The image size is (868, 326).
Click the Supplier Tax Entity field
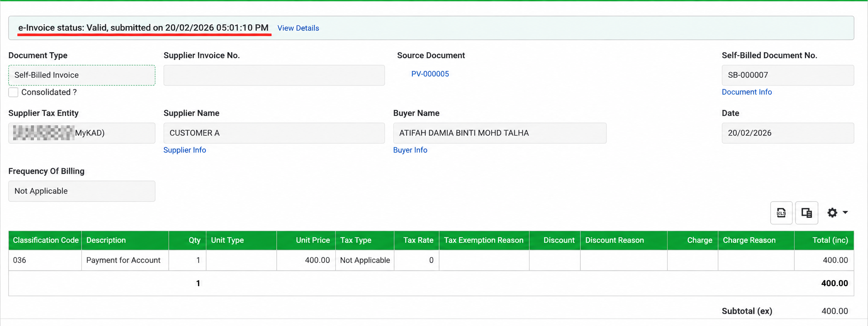(82, 133)
